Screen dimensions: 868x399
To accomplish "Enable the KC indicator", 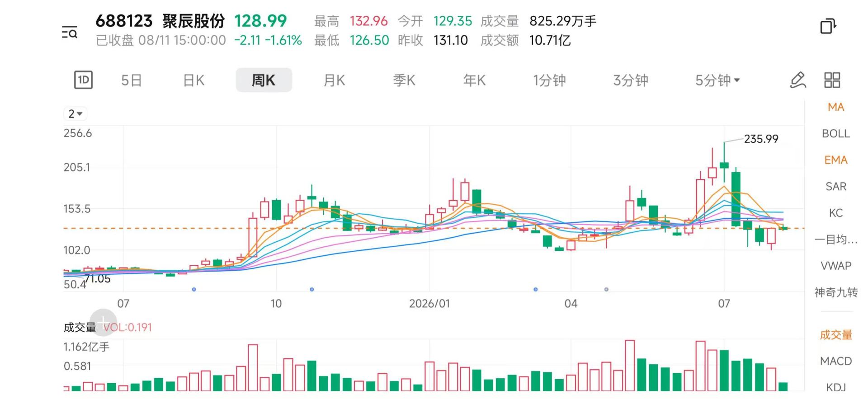I will (836, 213).
